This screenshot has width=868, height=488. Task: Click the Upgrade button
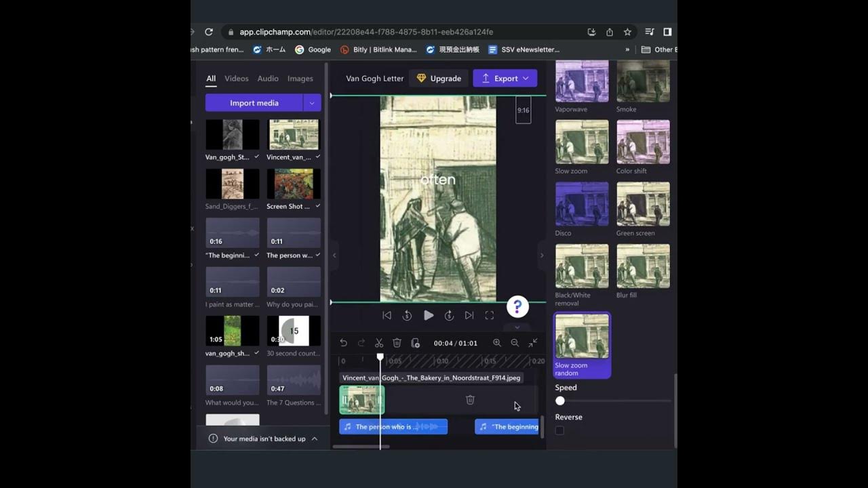[439, 79]
